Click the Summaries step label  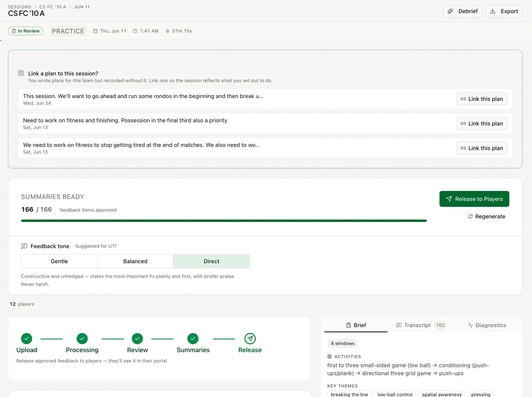coord(193,350)
